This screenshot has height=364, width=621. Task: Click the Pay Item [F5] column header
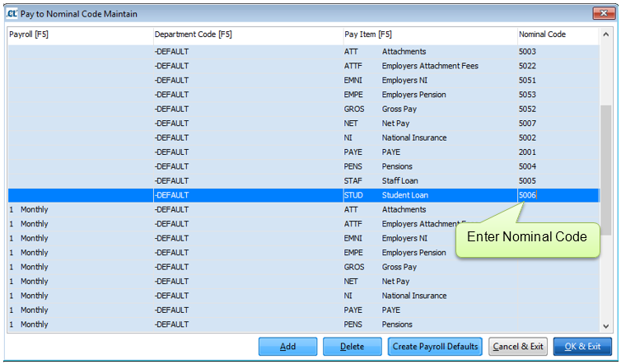[428, 35]
